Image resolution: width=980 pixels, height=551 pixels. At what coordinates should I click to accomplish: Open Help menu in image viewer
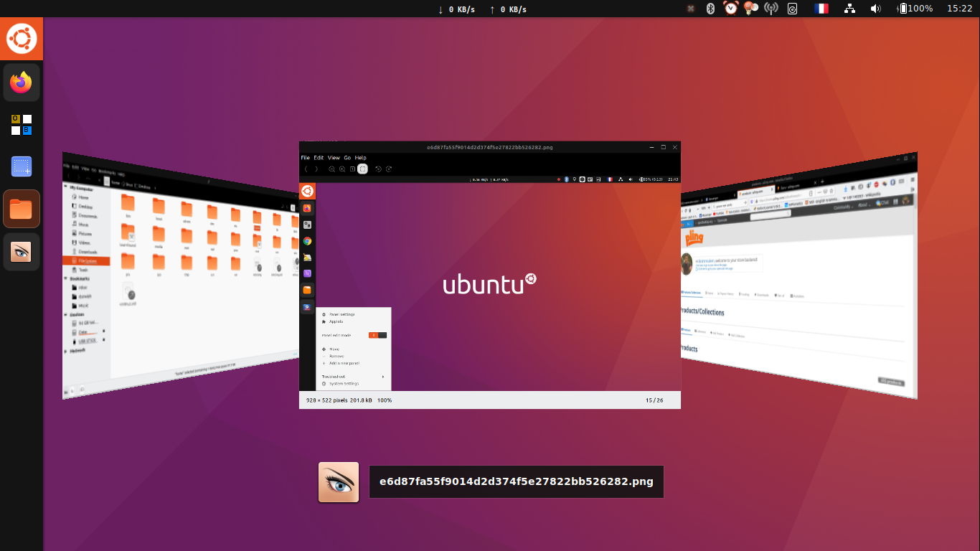point(361,158)
